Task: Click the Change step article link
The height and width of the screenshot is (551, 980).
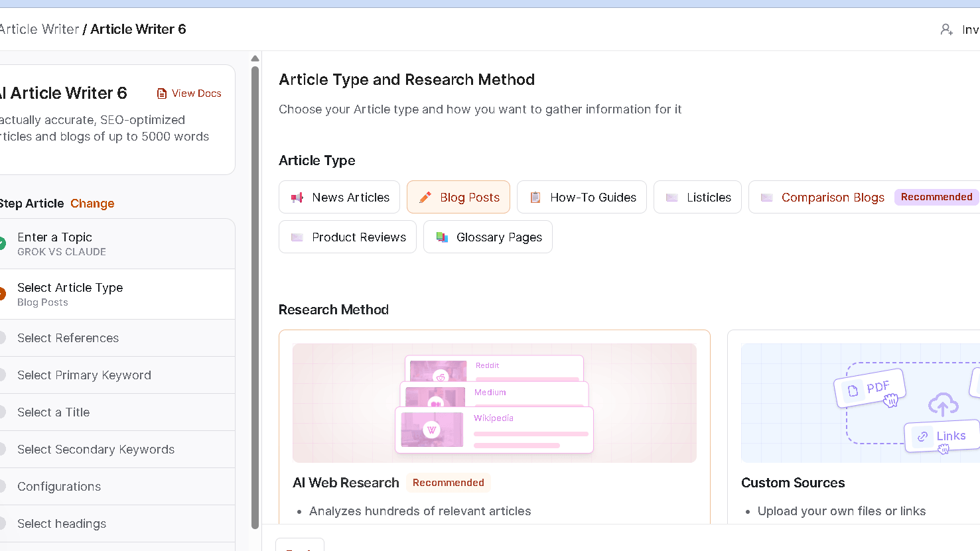Action: (x=92, y=204)
